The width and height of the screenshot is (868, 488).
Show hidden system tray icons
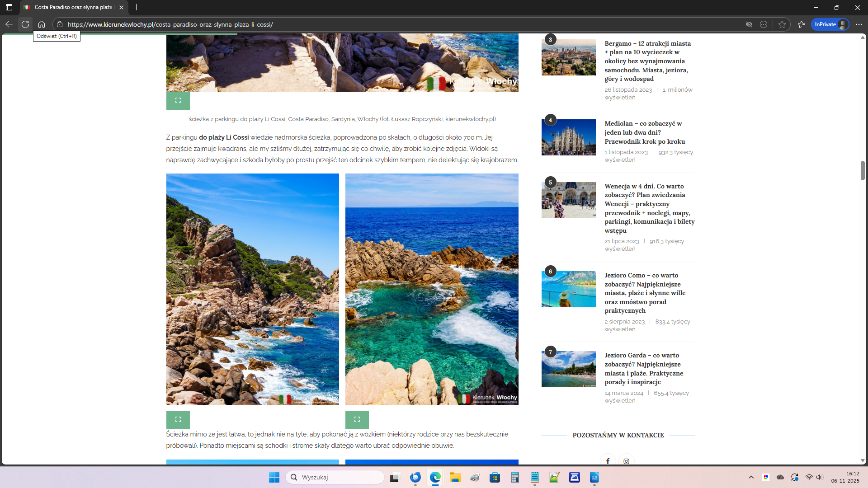point(751,477)
